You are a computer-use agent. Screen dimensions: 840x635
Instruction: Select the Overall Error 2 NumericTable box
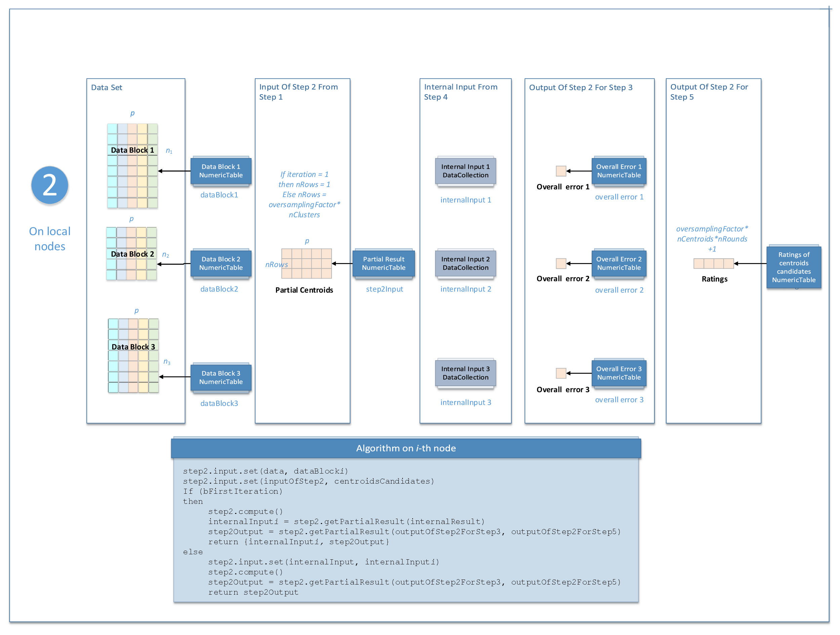pyautogui.click(x=619, y=263)
